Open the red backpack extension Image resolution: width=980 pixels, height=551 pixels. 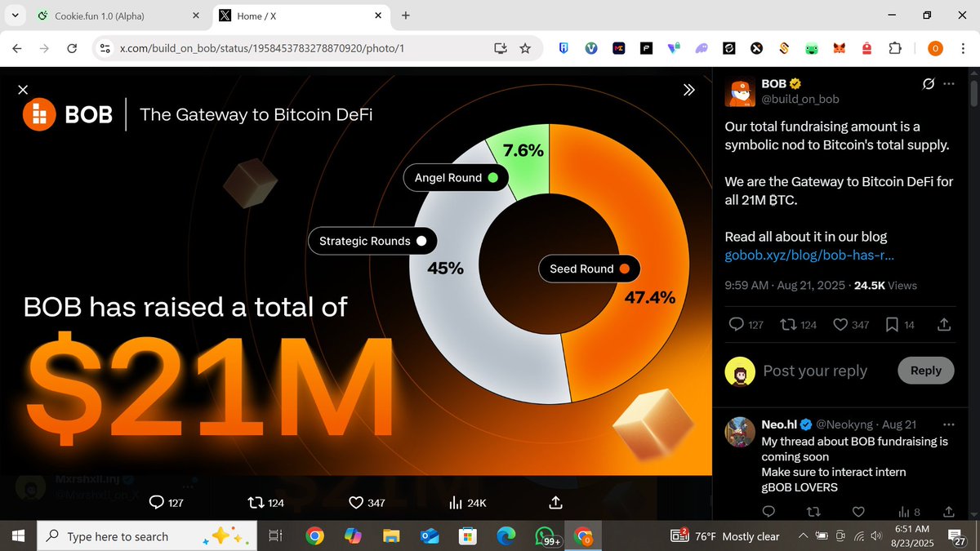pyautogui.click(x=867, y=48)
